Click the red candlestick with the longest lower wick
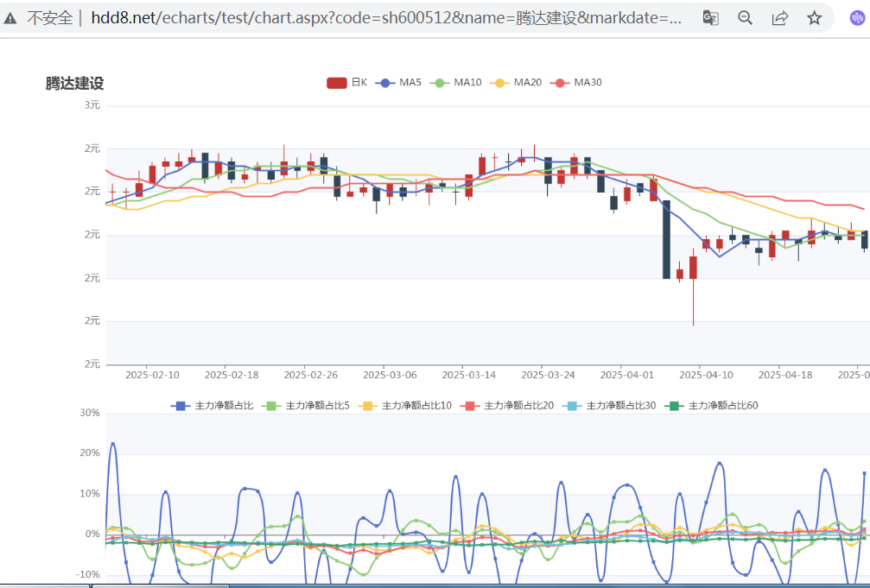870x588 pixels. point(693,268)
